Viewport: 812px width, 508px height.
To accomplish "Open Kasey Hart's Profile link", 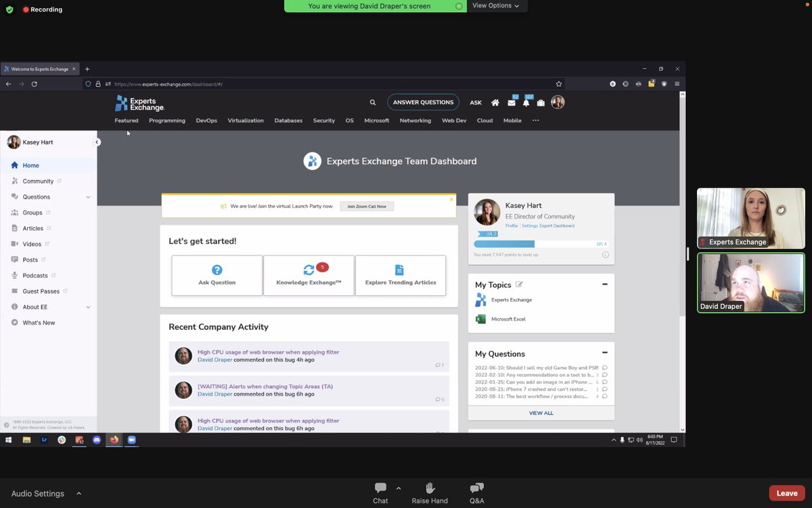I will [x=512, y=226].
